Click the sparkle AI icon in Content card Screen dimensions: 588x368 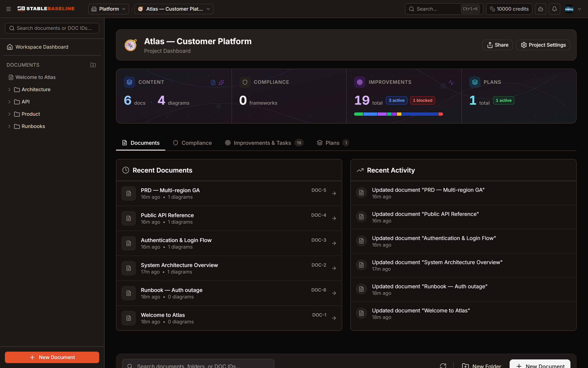pyautogui.click(x=221, y=83)
